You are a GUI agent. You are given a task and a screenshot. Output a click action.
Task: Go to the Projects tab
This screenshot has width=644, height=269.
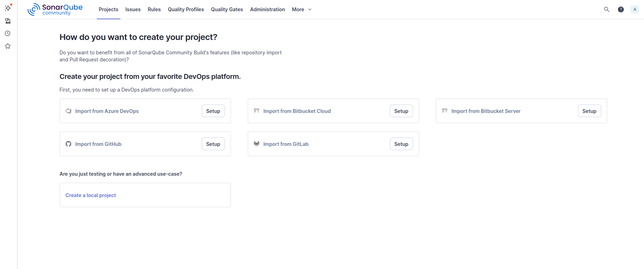pos(108,9)
